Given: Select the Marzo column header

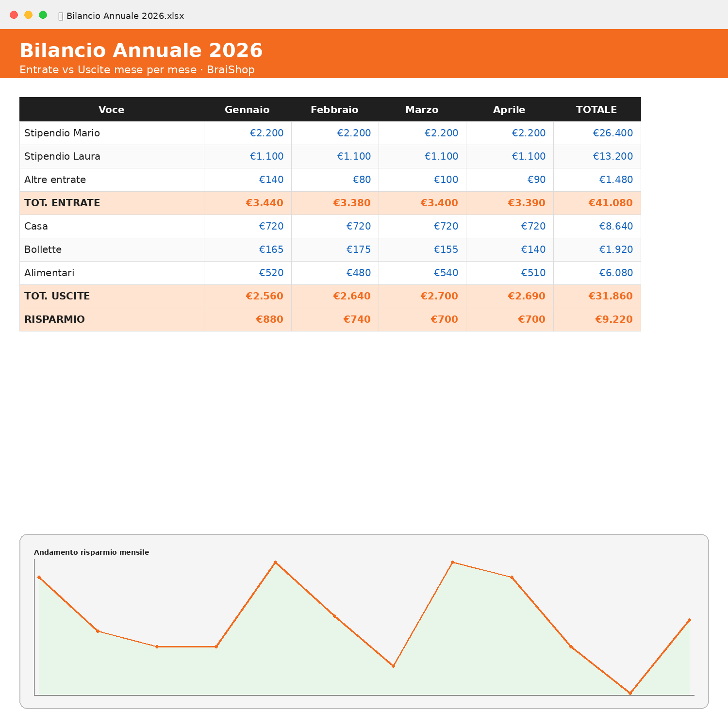Looking at the screenshot, I should [x=422, y=109].
